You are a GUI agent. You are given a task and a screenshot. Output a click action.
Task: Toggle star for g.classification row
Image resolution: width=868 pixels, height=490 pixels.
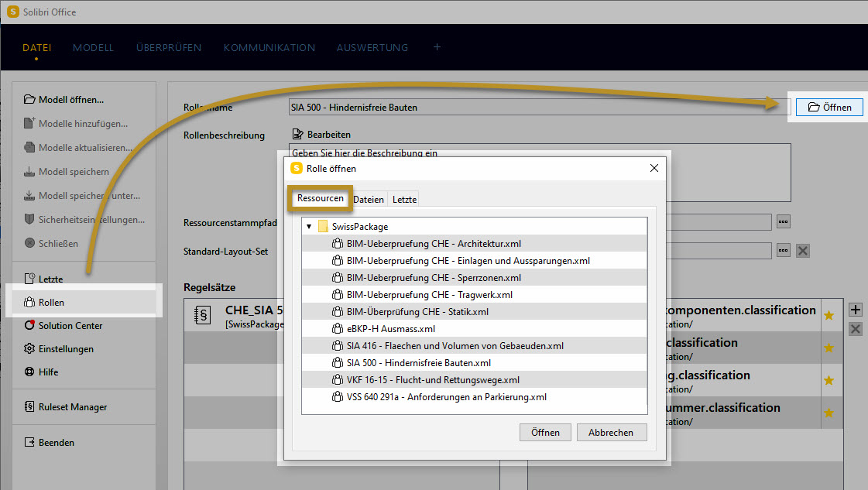click(x=829, y=380)
